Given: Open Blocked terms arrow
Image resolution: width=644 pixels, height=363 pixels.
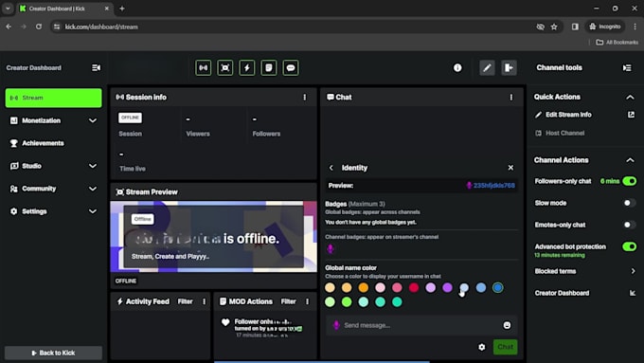Looking at the screenshot, I should tap(633, 271).
